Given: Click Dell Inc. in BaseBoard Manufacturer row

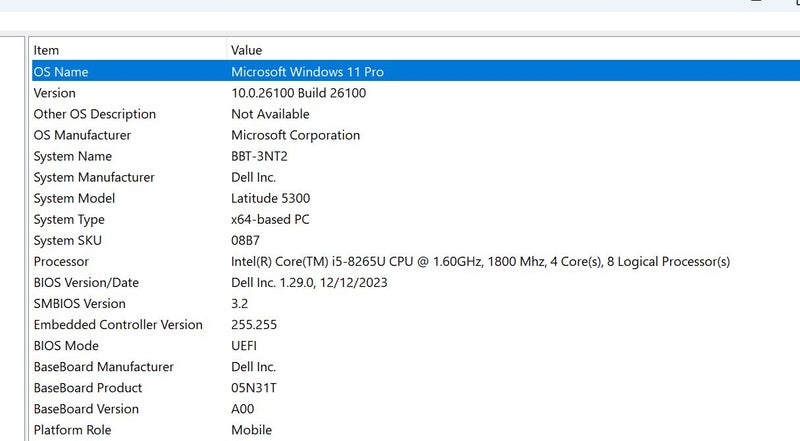Looking at the screenshot, I should point(254,366).
